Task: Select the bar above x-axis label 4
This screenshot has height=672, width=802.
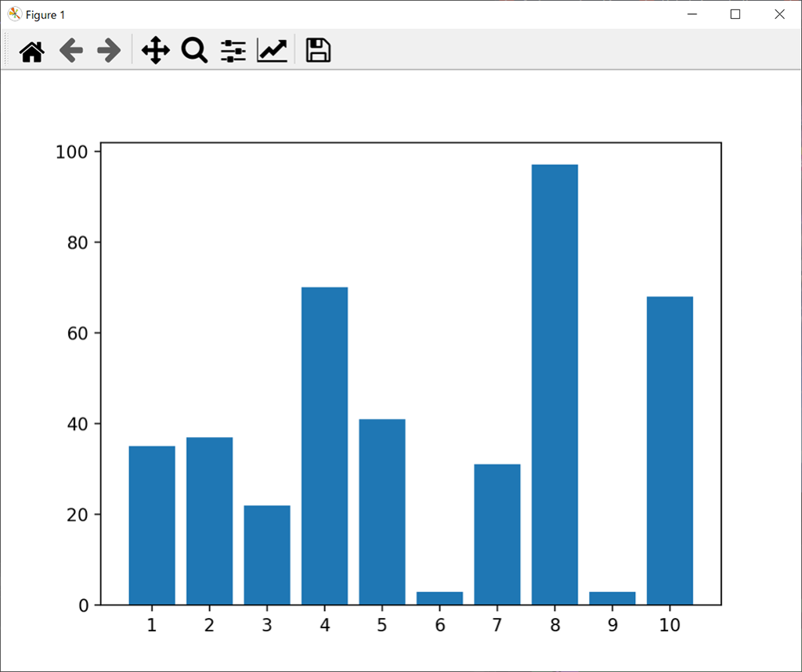Action: tap(324, 446)
